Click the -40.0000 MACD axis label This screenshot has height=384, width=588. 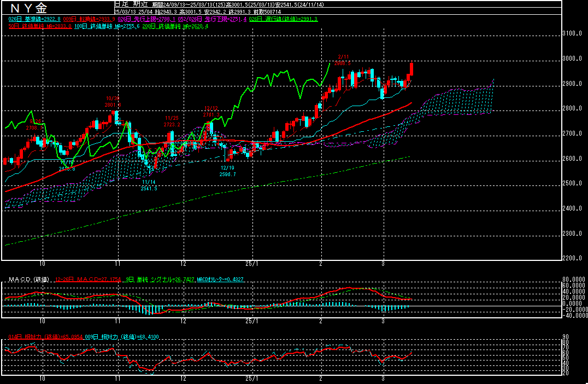pos(574,316)
